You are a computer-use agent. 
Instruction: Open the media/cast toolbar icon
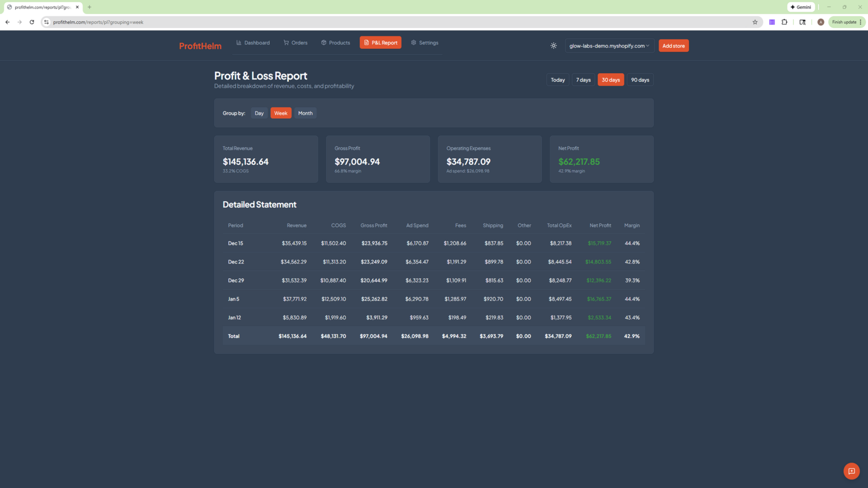click(x=802, y=22)
